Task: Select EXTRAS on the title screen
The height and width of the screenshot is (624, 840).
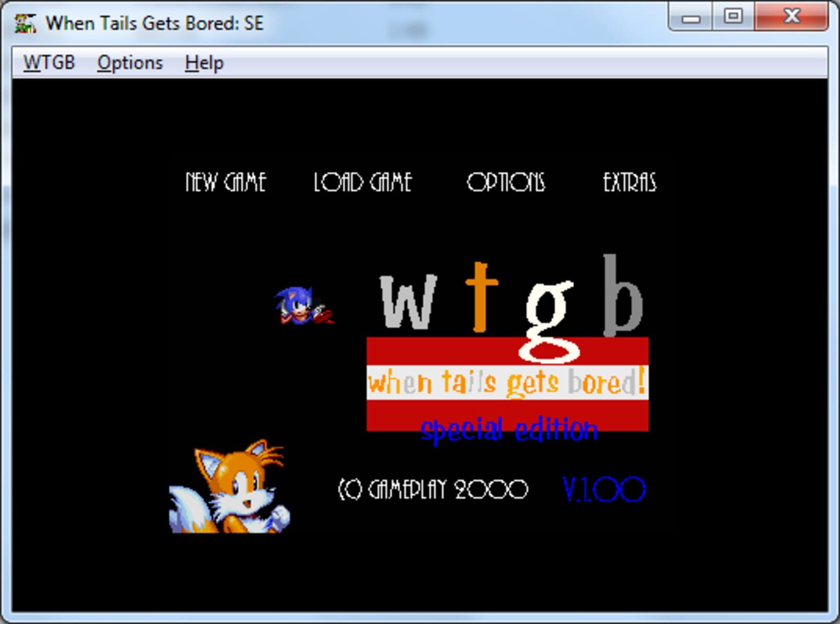Action: tap(629, 183)
